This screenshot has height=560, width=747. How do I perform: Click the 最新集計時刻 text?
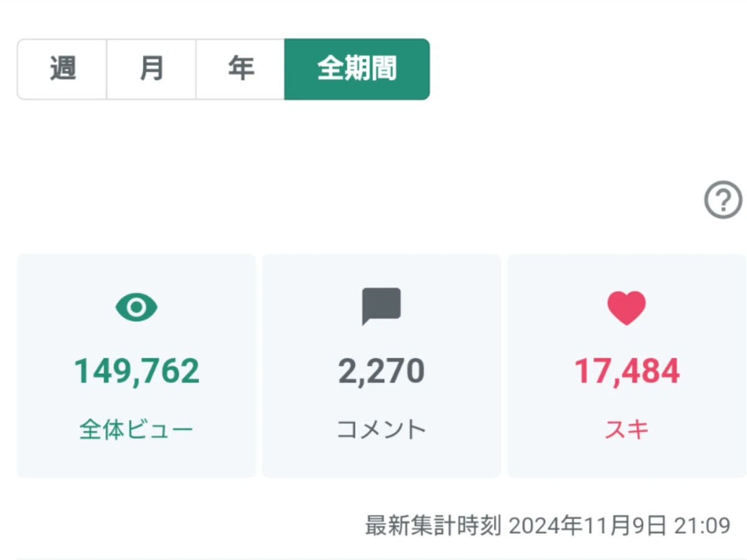[x=433, y=526]
